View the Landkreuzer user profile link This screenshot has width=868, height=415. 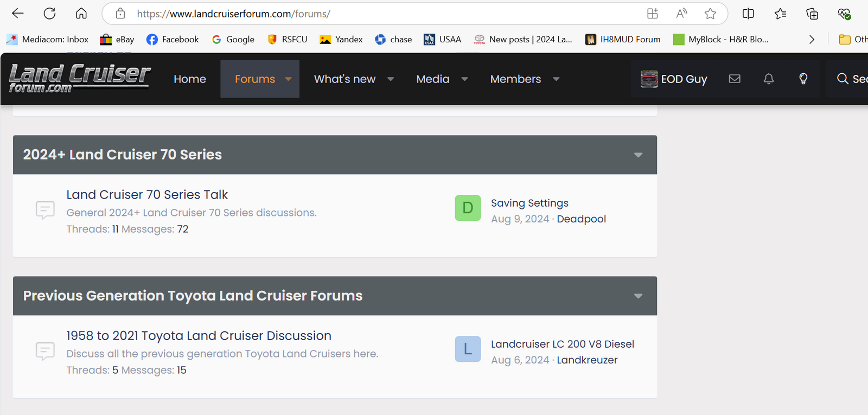(587, 360)
